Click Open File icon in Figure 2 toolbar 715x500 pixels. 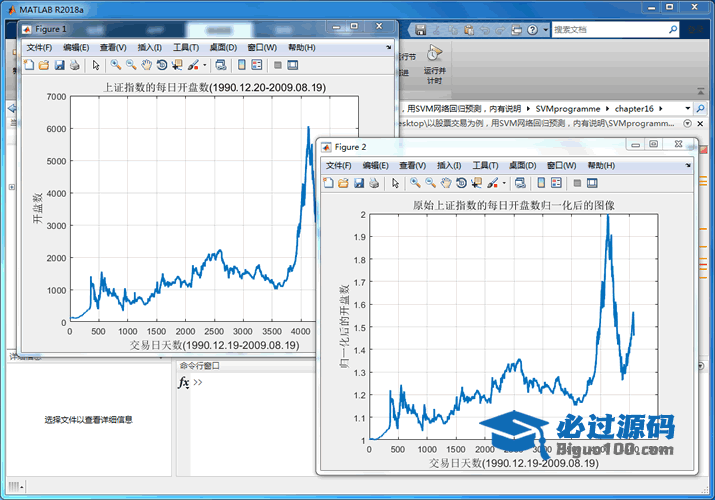pyautogui.click(x=343, y=183)
